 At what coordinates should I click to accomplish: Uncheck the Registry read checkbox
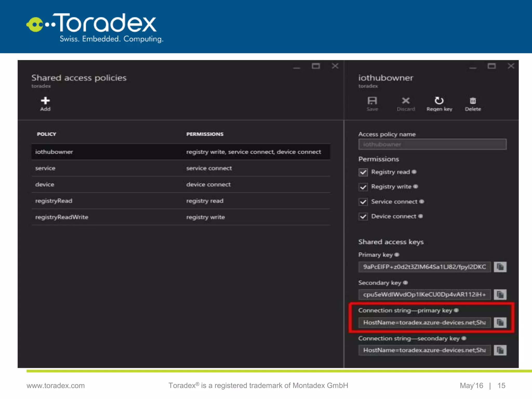363,172
